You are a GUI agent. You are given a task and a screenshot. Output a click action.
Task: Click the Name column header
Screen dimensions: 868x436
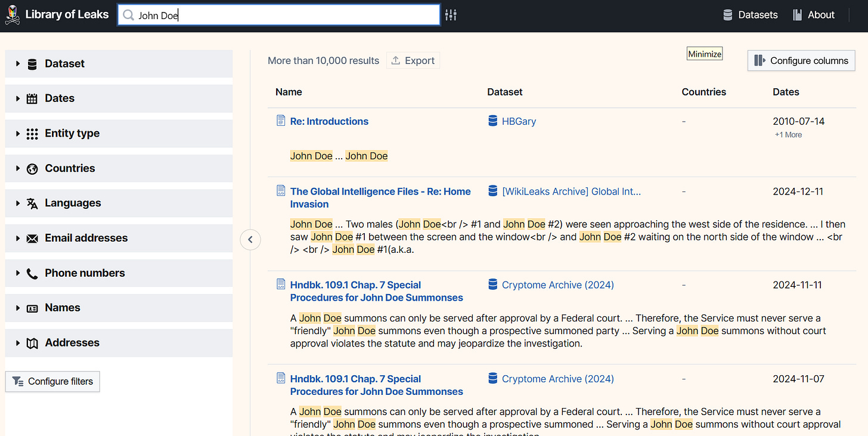click(x=289, y=92)
